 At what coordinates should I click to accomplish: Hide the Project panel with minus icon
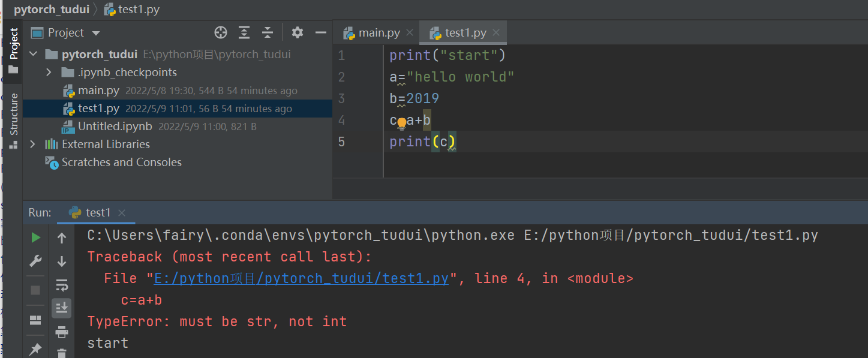[x=321, y=33]
